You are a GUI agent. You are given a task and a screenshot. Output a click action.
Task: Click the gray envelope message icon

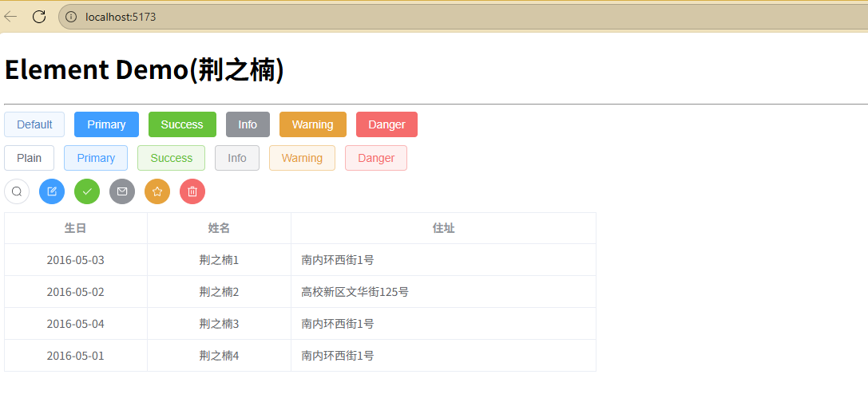pos(122,191)
